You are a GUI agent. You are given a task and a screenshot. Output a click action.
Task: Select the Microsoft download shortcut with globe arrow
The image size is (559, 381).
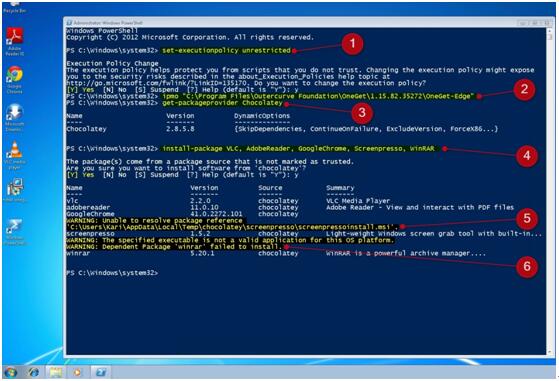pyautogui.click(x=14, y=117)
